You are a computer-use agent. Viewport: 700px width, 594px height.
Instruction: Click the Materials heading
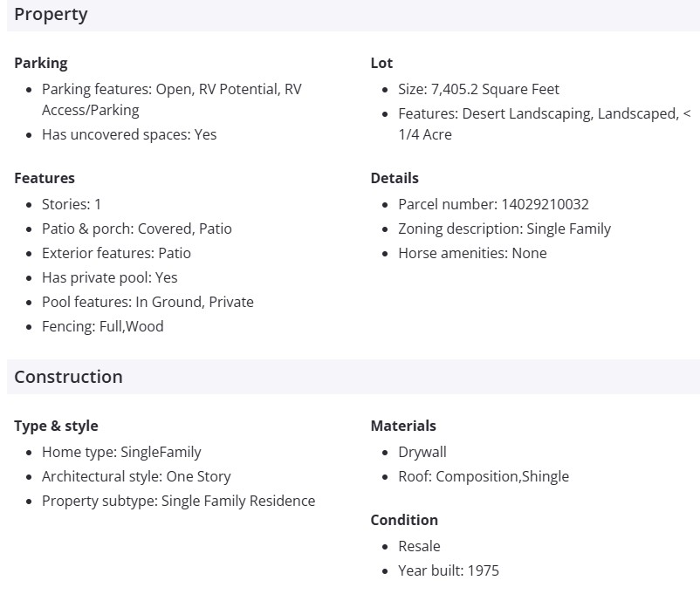(403, 426)
